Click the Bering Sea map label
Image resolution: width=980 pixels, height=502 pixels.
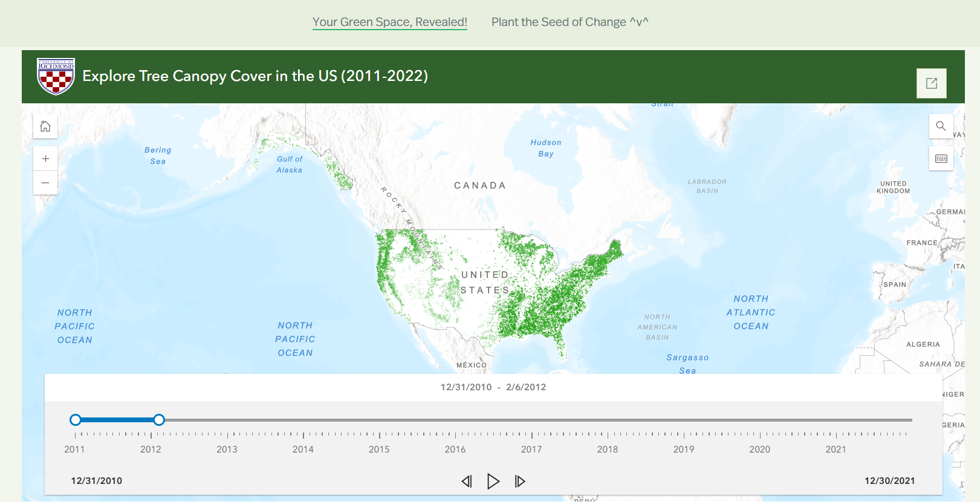coord(158,155)
